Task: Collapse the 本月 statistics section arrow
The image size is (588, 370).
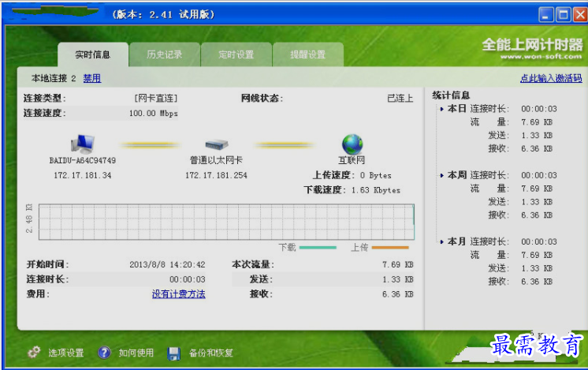Action: pos(441,242)
